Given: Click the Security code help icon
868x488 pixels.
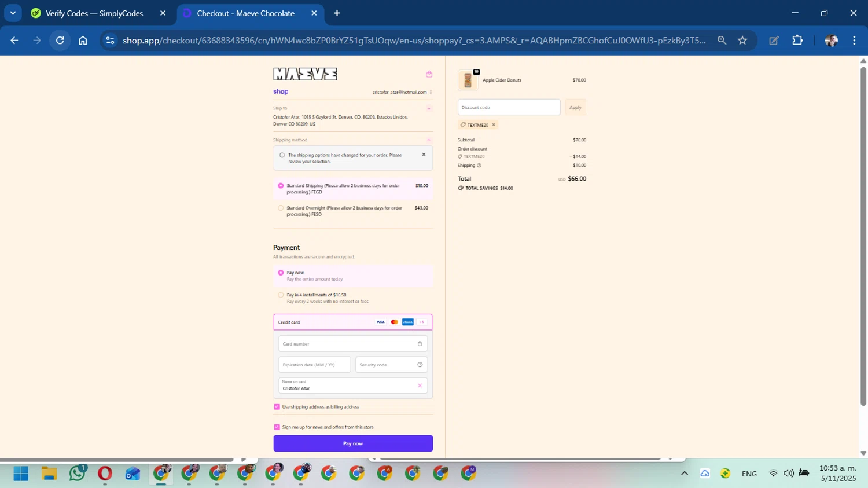Looking at the screenshot, I should coord(420,365).
